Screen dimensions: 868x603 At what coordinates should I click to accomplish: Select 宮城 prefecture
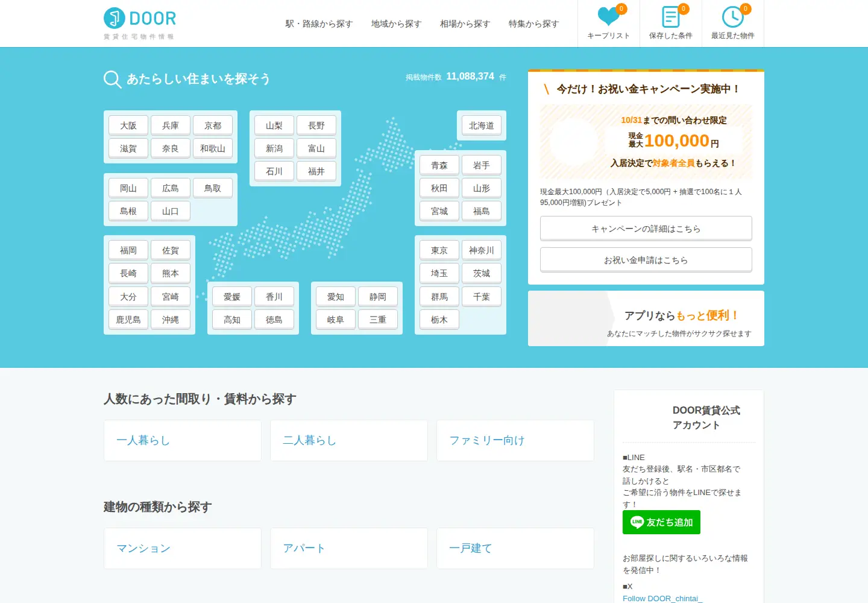439,211
